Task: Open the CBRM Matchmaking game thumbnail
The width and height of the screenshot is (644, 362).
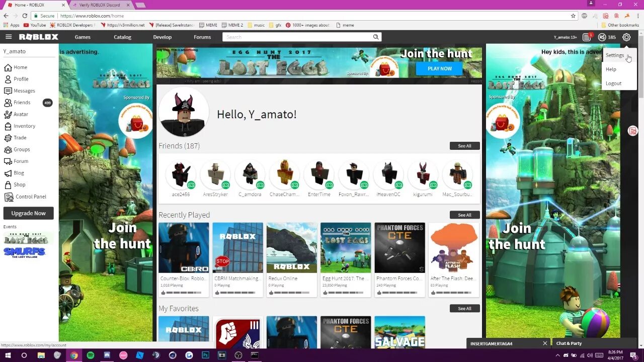Action: tap(237, 248)
